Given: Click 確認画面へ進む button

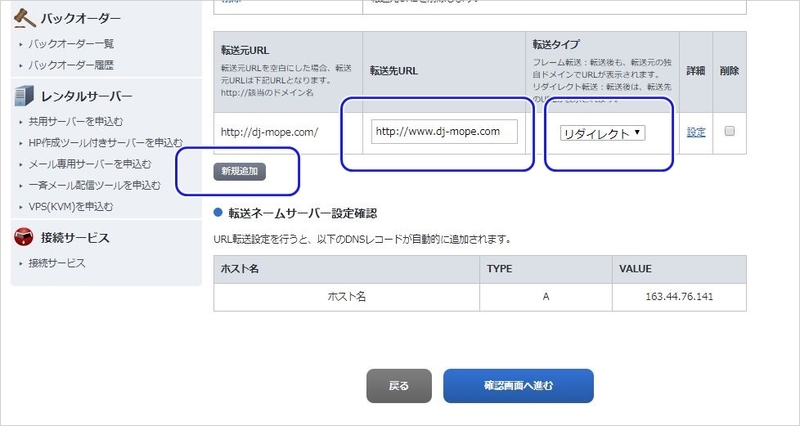Looking at the screenshot, I should [x=518, y=386].
